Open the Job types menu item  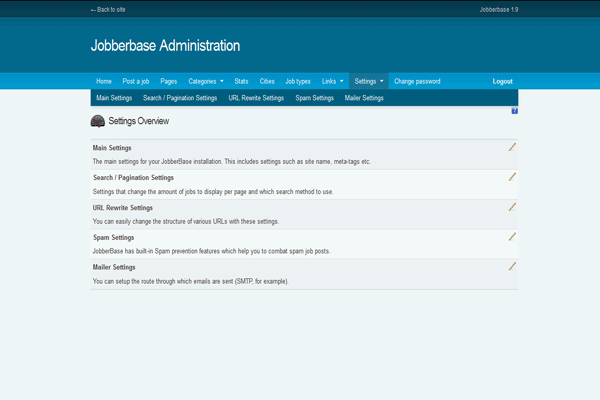click(298, 81)
